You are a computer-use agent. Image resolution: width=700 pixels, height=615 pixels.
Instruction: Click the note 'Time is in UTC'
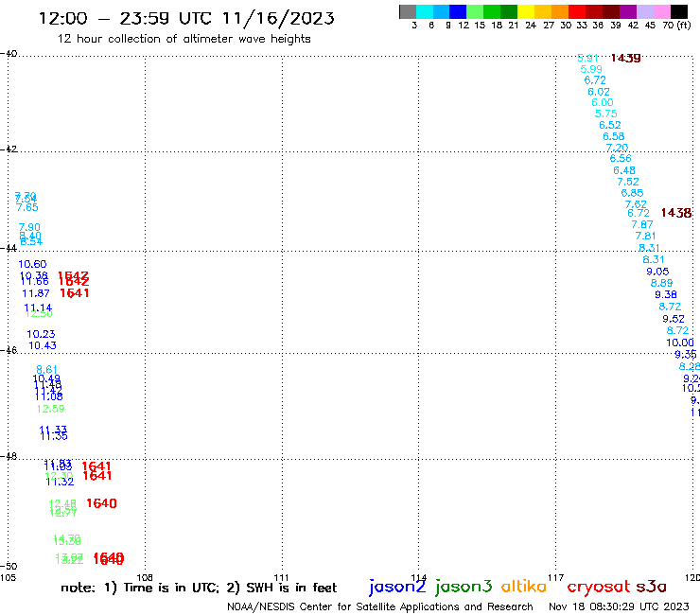(x=171, y=588)
